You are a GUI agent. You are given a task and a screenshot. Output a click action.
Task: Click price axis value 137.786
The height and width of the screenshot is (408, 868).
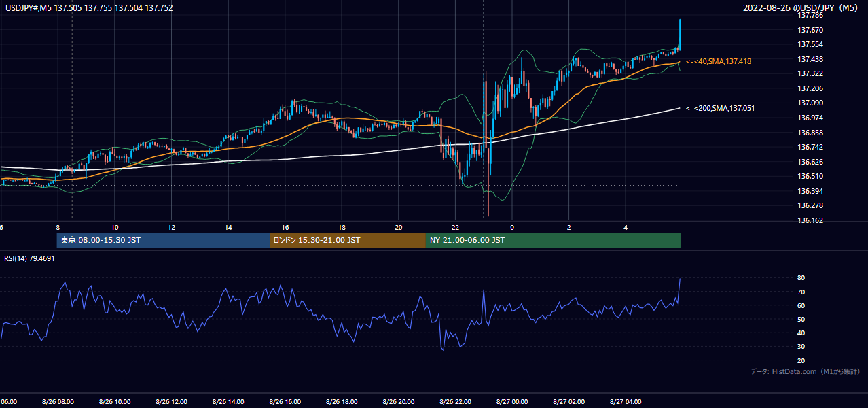(810, 15)
